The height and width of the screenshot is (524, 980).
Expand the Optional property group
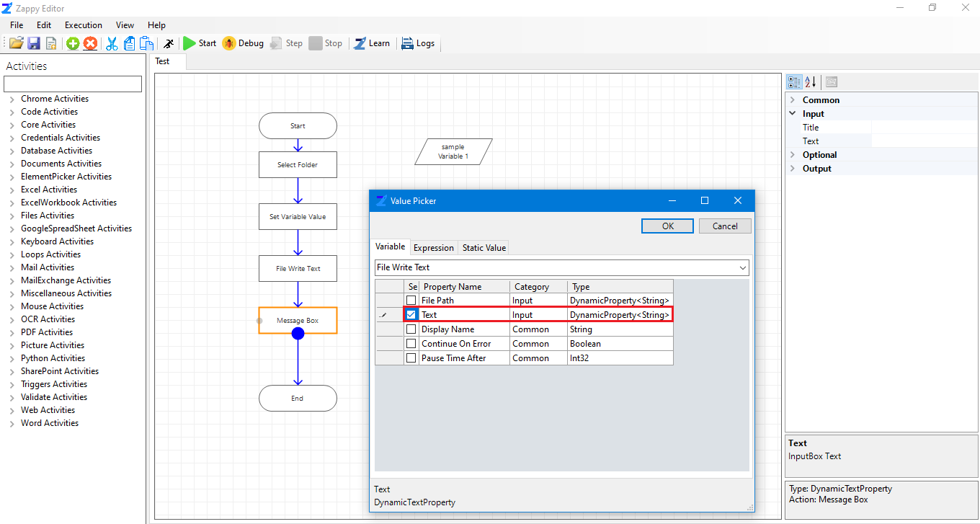793,155
